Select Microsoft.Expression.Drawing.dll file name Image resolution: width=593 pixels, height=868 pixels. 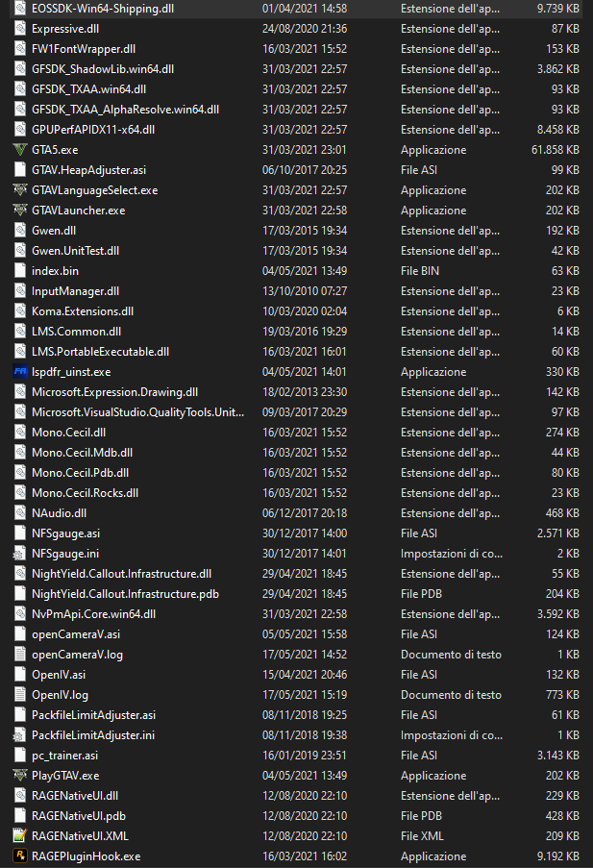(x=114, y=392)
